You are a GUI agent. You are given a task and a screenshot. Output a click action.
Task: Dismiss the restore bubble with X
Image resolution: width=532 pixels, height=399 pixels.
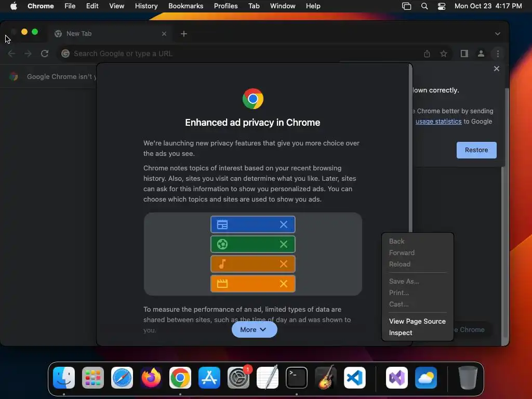pyautogui.click(x=496, y=69)
